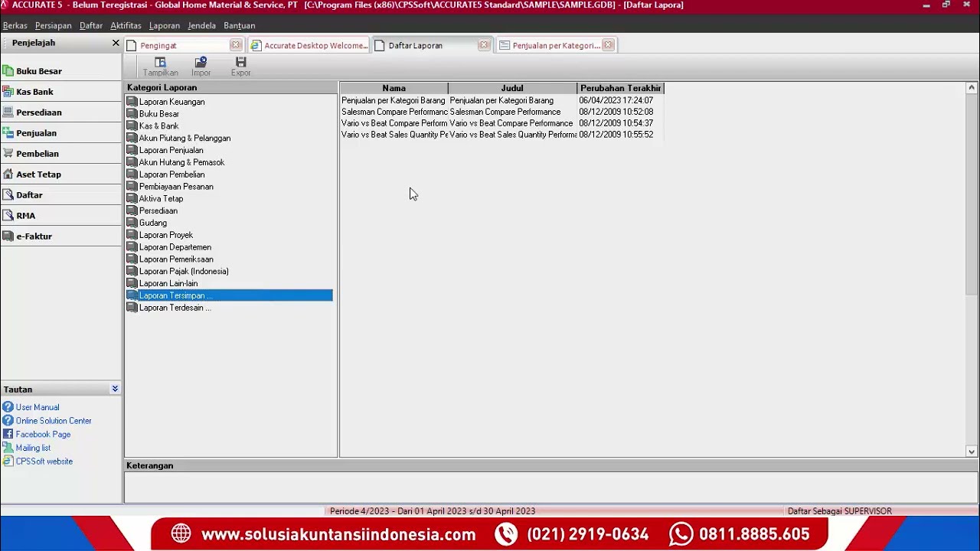Select the Persediaan report category
980x551 pixels.
coord(158,211)
